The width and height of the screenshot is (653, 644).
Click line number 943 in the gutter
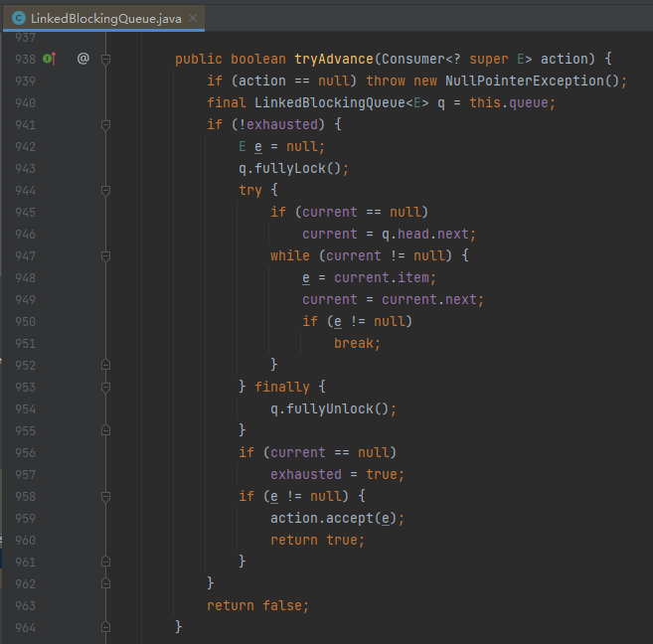click(x=26, y=168)
